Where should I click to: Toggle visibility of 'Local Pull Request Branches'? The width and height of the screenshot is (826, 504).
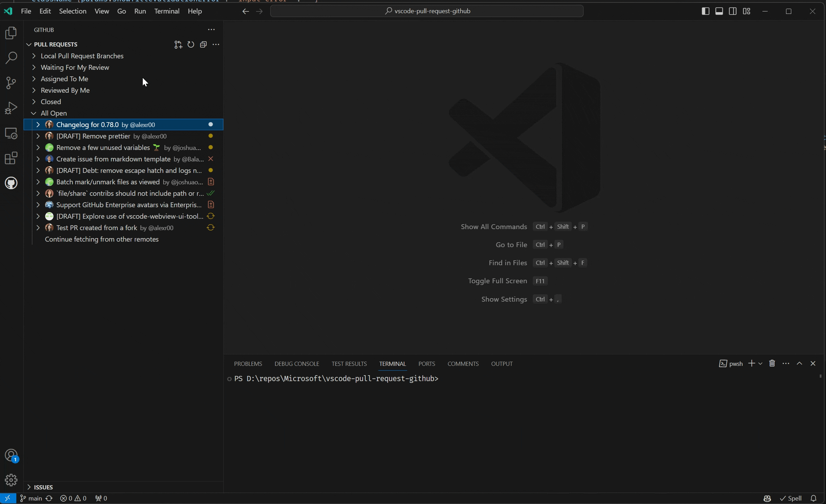[34, 56]
